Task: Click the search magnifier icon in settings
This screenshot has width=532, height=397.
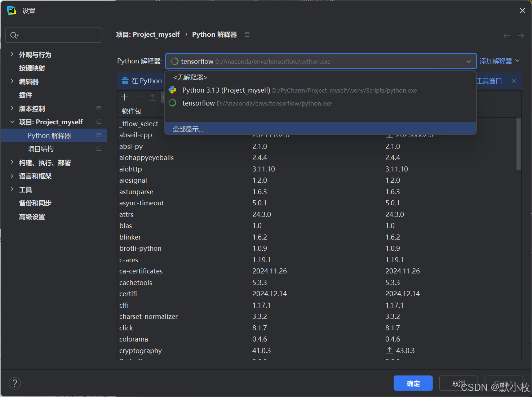Action: 14,35
